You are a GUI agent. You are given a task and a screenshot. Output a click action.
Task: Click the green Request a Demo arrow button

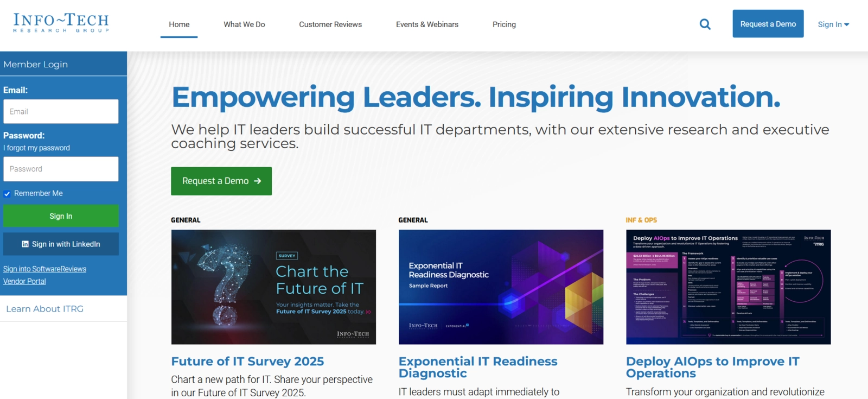tap(221, 181)
